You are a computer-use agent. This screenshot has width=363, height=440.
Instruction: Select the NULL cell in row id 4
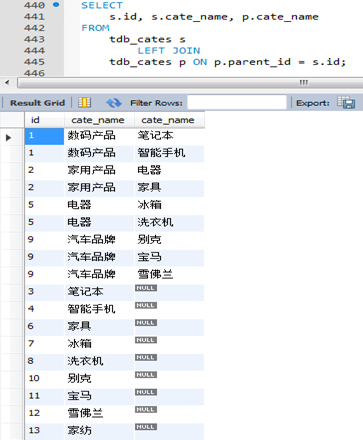[x=169, y=310]
